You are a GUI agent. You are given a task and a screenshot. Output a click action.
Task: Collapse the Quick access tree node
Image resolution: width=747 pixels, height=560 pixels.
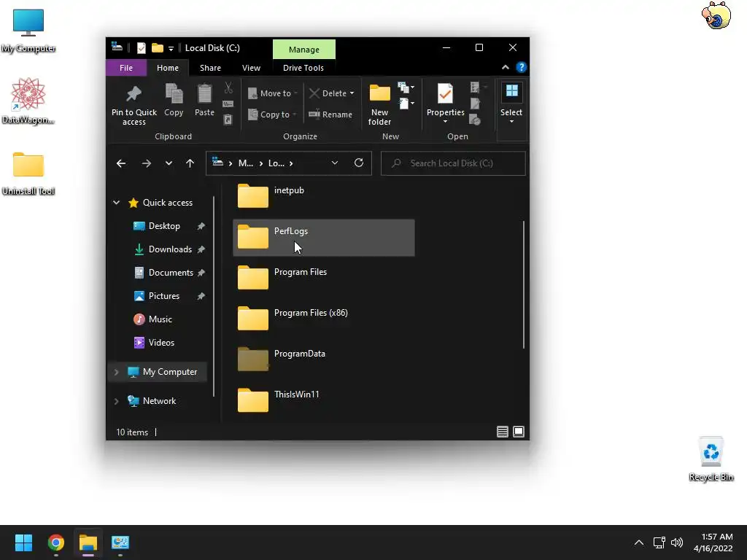coord(116,203)
